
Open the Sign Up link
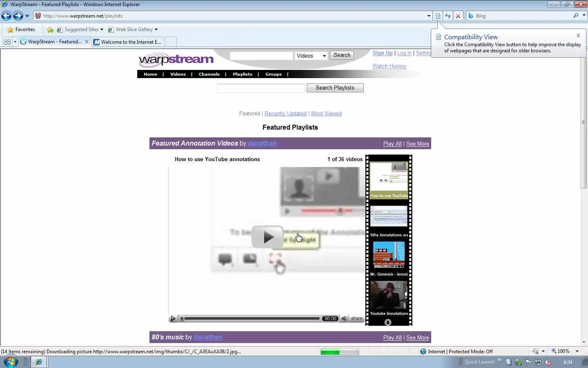383,53
